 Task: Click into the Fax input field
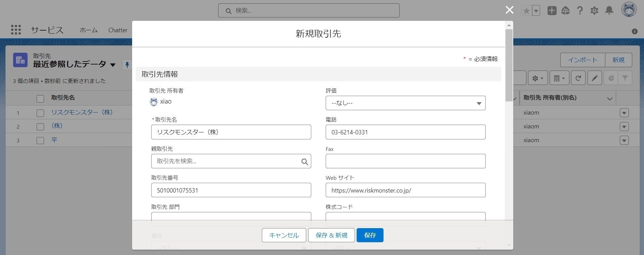[x=405, y=161]
